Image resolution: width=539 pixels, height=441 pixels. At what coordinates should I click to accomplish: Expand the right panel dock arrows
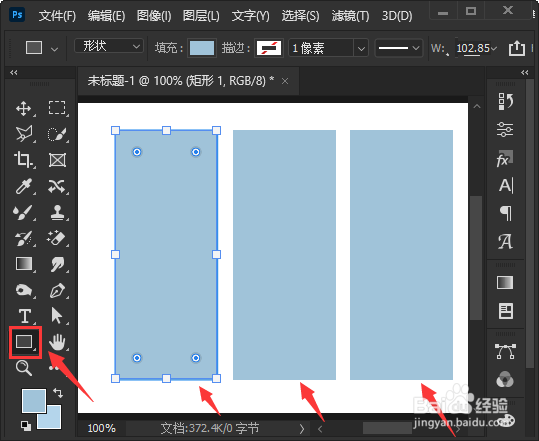point(525,73)
